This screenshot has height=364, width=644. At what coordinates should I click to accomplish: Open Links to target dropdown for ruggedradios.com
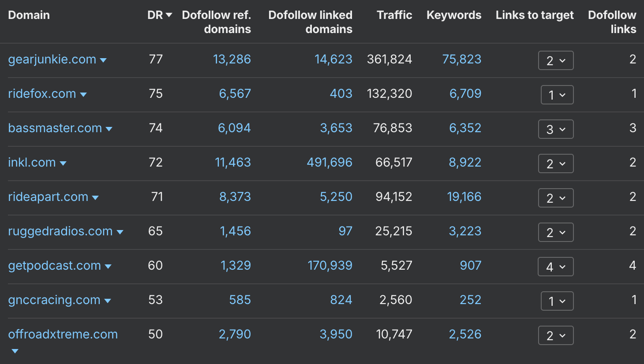tap(556, 232)
